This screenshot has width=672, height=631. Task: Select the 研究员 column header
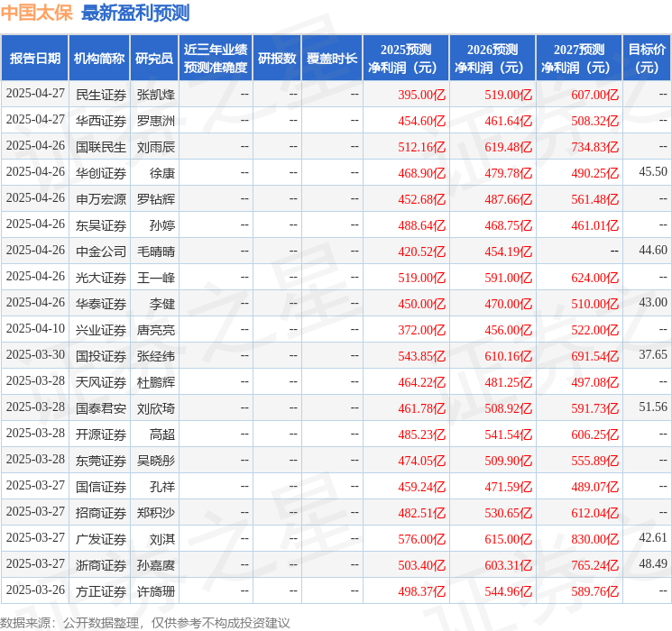(154, 59)
